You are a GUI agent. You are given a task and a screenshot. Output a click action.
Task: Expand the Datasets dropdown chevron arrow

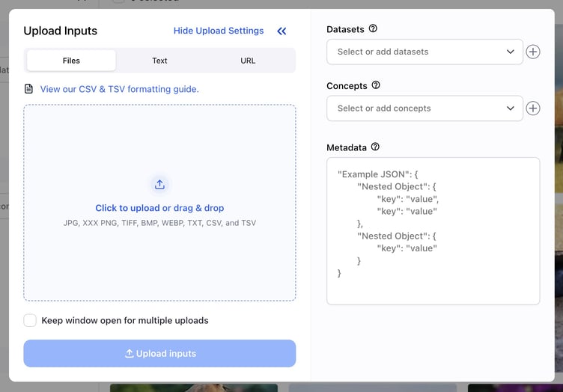511,52
